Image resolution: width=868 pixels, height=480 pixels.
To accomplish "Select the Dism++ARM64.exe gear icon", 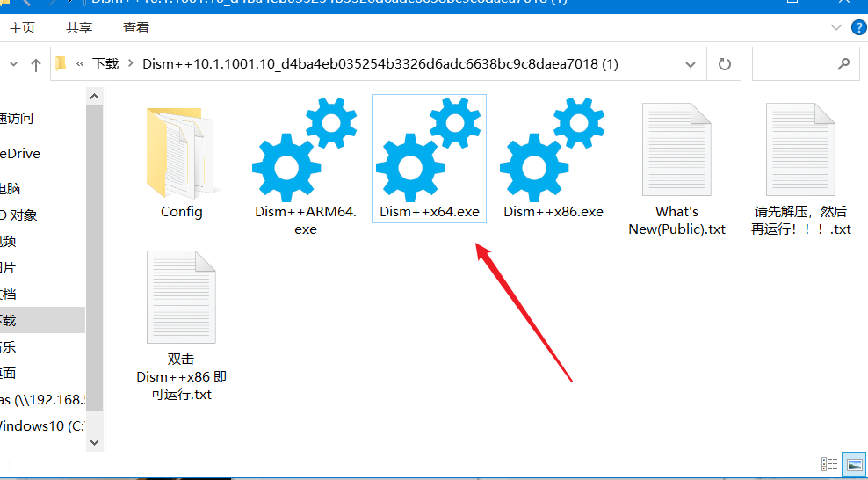I will [305, 149].
